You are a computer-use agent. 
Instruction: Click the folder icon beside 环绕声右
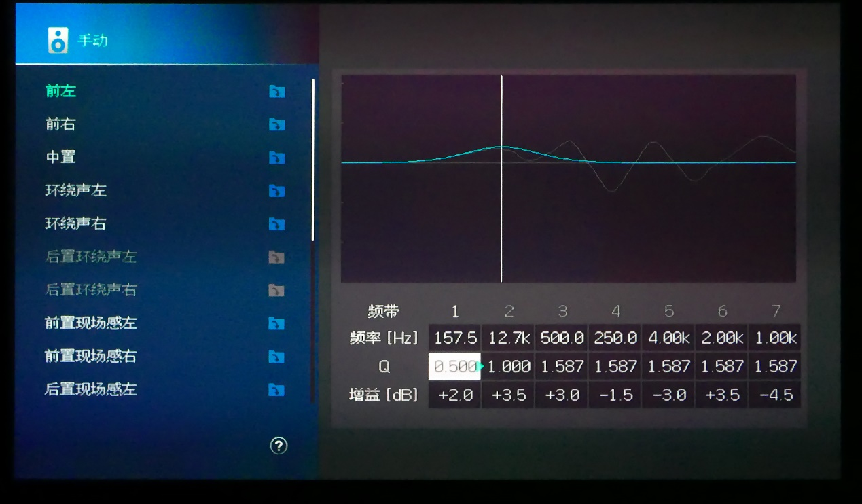pos(276,224)
